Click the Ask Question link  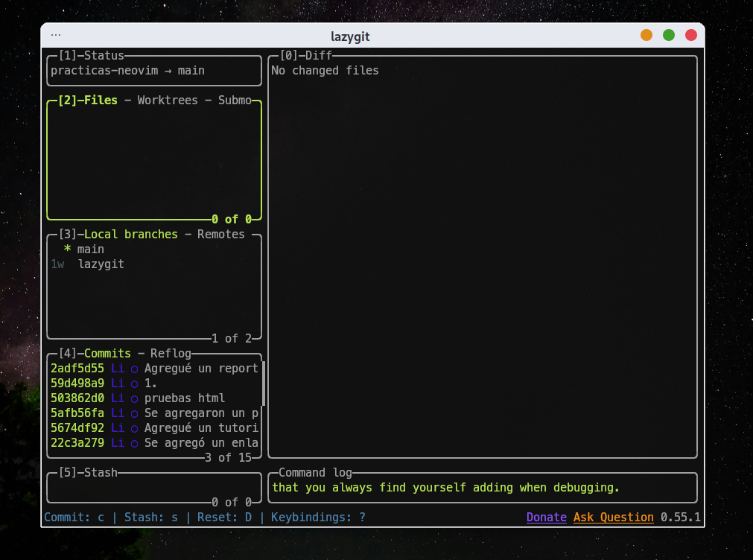(x=613, y=517)
